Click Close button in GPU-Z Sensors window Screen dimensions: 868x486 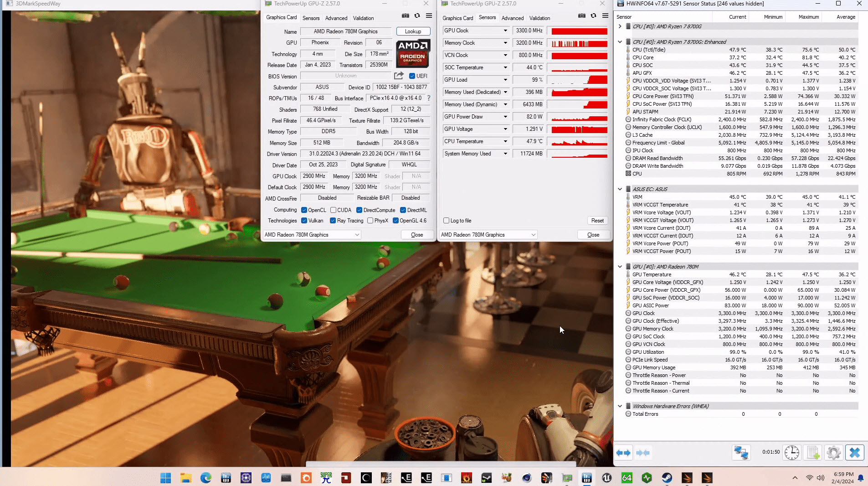pyautogui.click(x=593, y=235)
